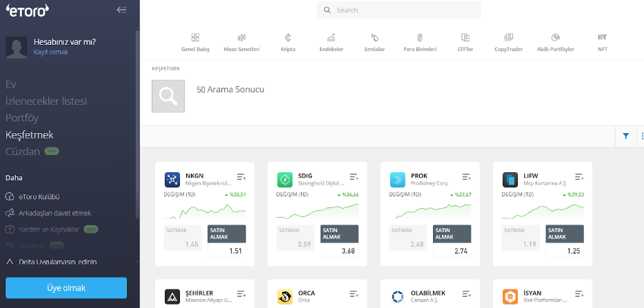Click the profile avatar placeholder

click(x=17, y=47)
